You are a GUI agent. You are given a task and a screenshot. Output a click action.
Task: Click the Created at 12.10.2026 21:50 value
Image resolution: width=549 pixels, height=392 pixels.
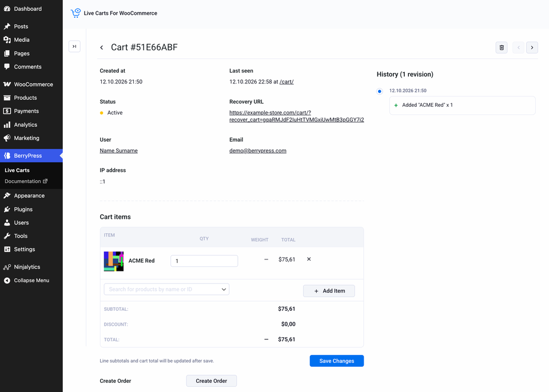[x=121, y=82]
